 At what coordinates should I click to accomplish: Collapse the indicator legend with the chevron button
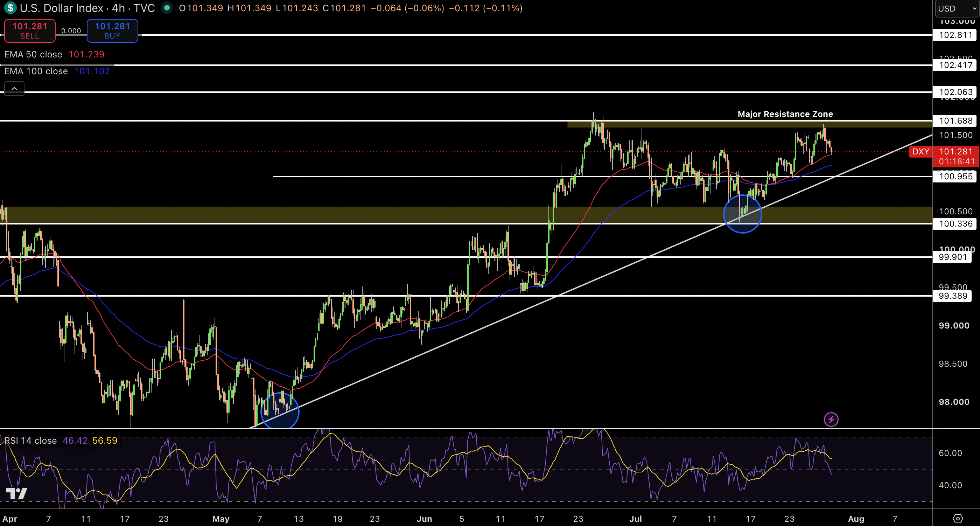point(14,89)
